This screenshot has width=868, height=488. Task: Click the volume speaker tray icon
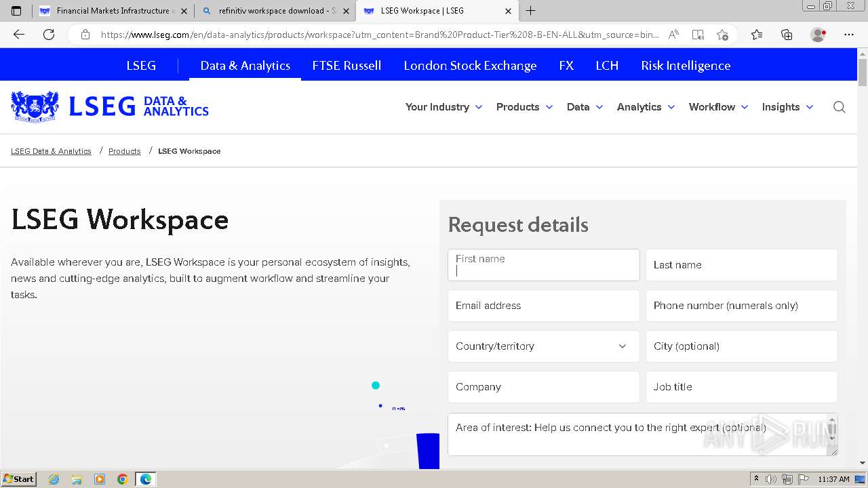(771, 479)
